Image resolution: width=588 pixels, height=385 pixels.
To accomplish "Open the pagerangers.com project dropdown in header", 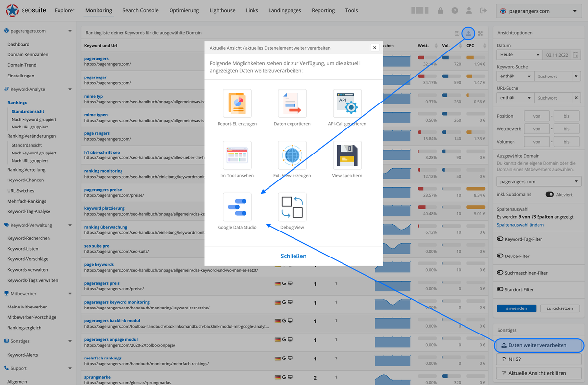I will [x=539, y=11].
